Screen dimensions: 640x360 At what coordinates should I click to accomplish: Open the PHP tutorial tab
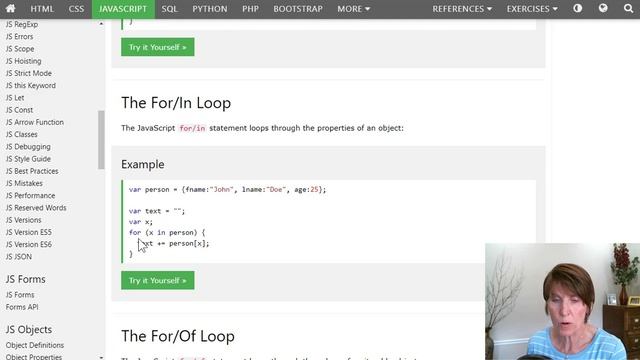coord(250,9)
